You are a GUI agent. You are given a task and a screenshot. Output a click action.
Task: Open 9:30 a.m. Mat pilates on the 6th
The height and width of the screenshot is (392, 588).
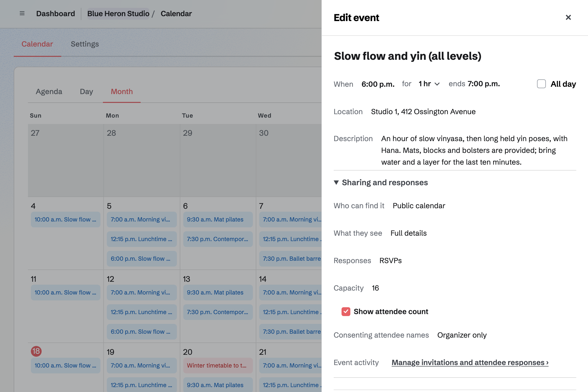tap(218, 219)
